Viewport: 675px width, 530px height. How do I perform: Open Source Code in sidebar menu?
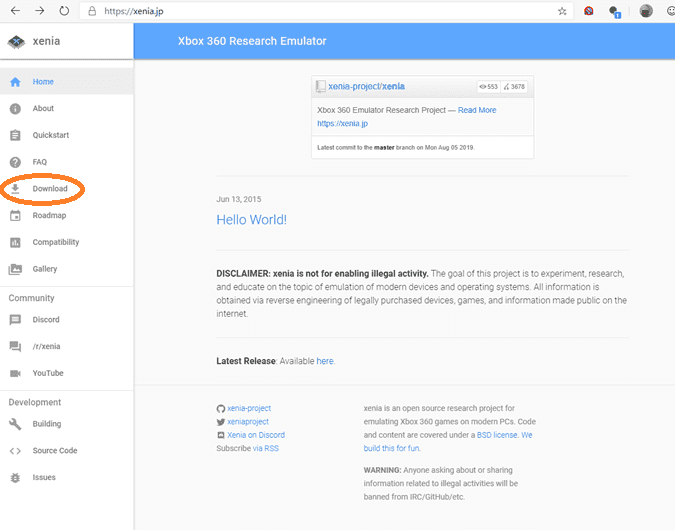(56, 451)
